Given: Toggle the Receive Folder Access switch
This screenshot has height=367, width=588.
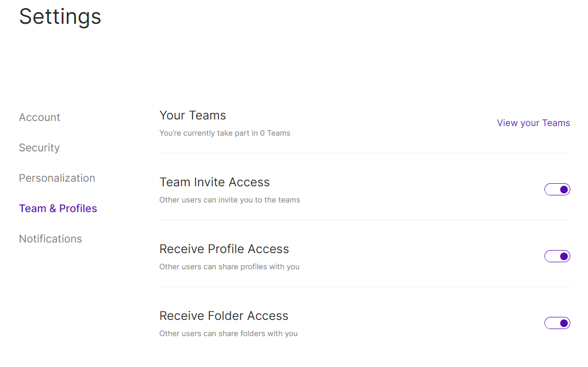Looking at the screenshot, I should pyautogui.click(x=557, y=323).
